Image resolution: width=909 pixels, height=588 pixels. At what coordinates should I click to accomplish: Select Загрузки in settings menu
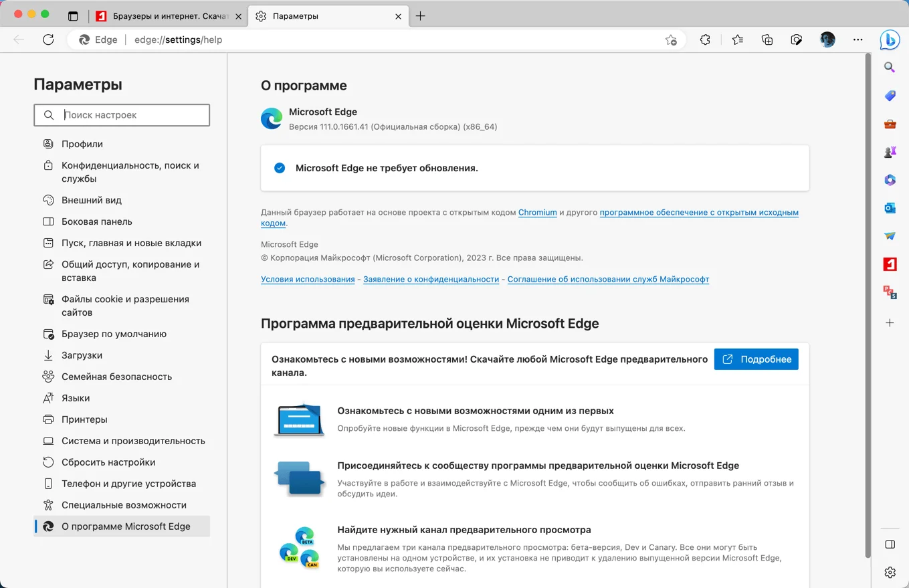click(x=82, y=355)
